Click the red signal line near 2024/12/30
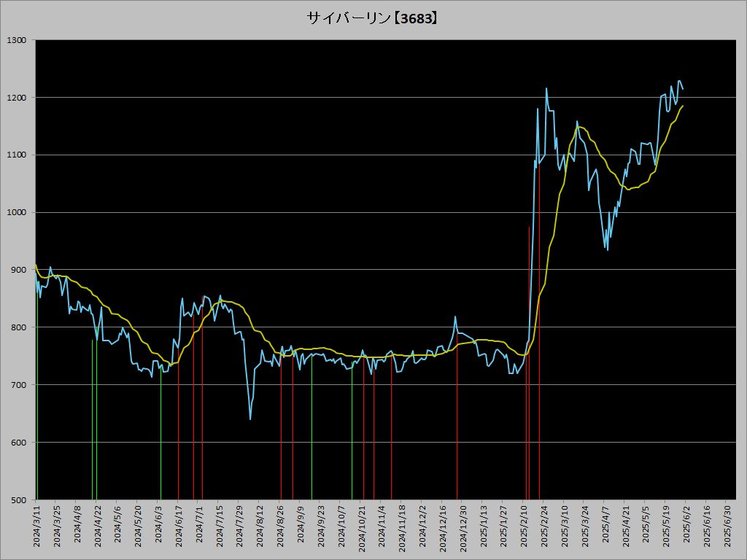The image size is (747, 560). point(457,415)
